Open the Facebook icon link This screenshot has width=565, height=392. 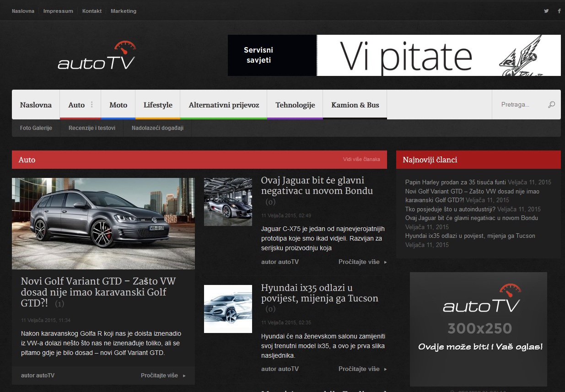[559, 11]
